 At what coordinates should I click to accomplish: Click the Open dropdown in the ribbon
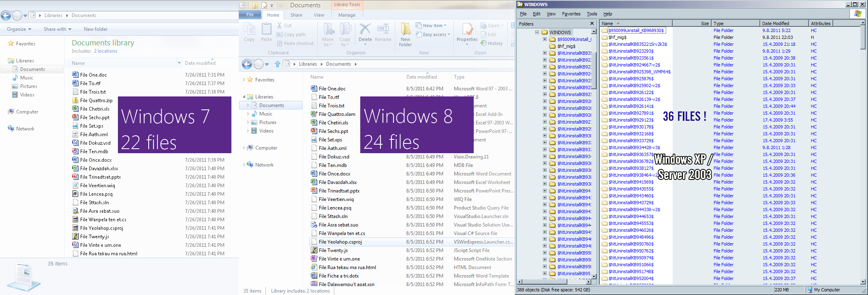click(x=492, y=26)
